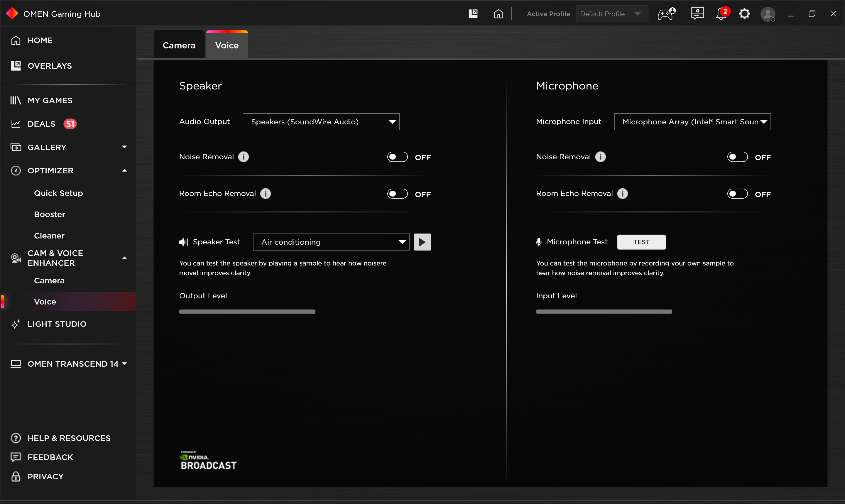The height and width of the screenshot is (504, 845).
Task: Click the Speaker Test speaker icon
Action: coord(183,242)
